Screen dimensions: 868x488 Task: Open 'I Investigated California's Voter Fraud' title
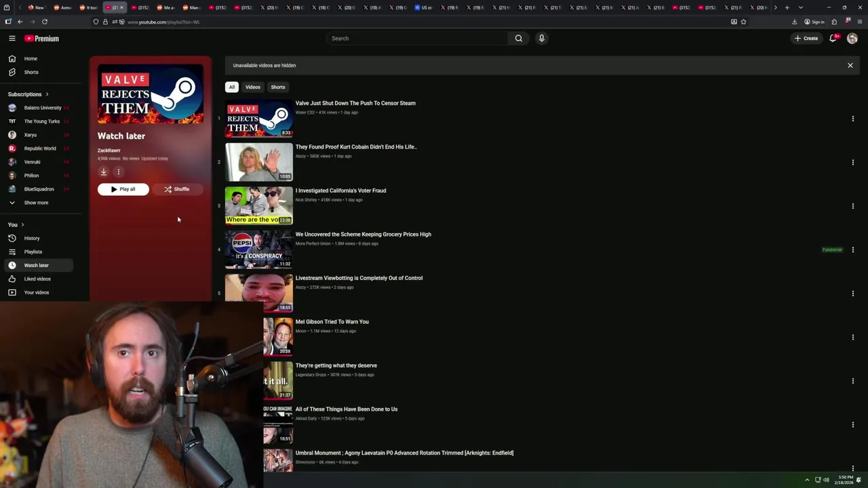click(340, 191)
